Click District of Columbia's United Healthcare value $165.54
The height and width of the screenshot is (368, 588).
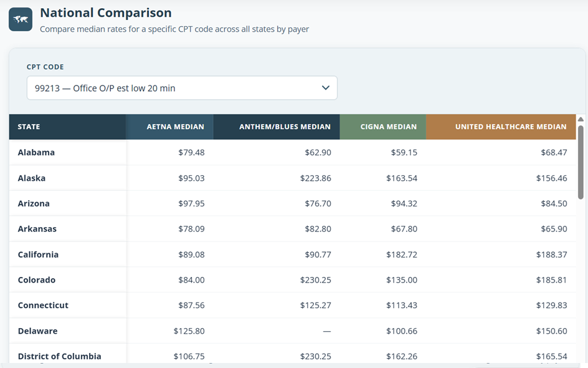[x=552, y=356]
